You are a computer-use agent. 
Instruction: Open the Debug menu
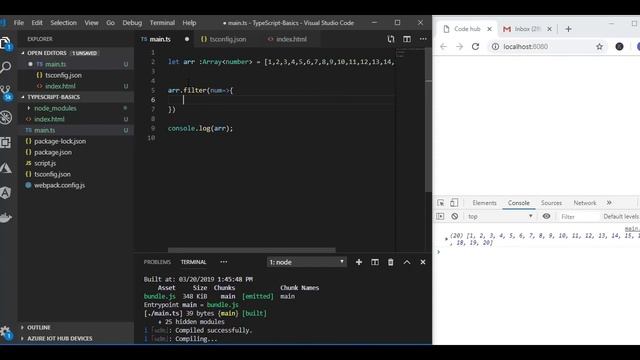pyautogui.click(x=132, y=23)
